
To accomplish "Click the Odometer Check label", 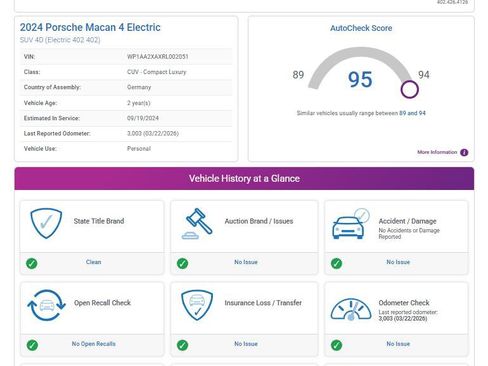I will (x=404, y=303).
